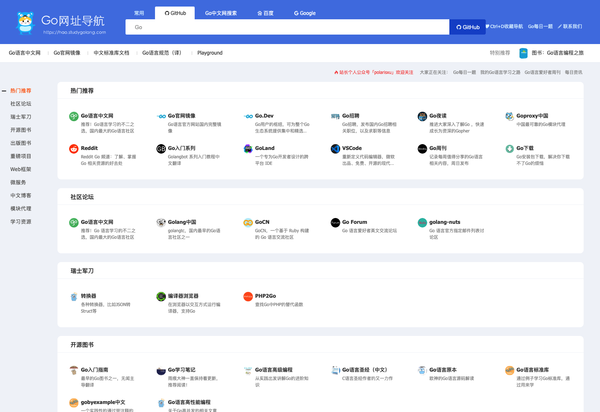The height and width of the screenshot is (412, 600).
Task: Select the 百度 search tab
Action: pos(265,13)
